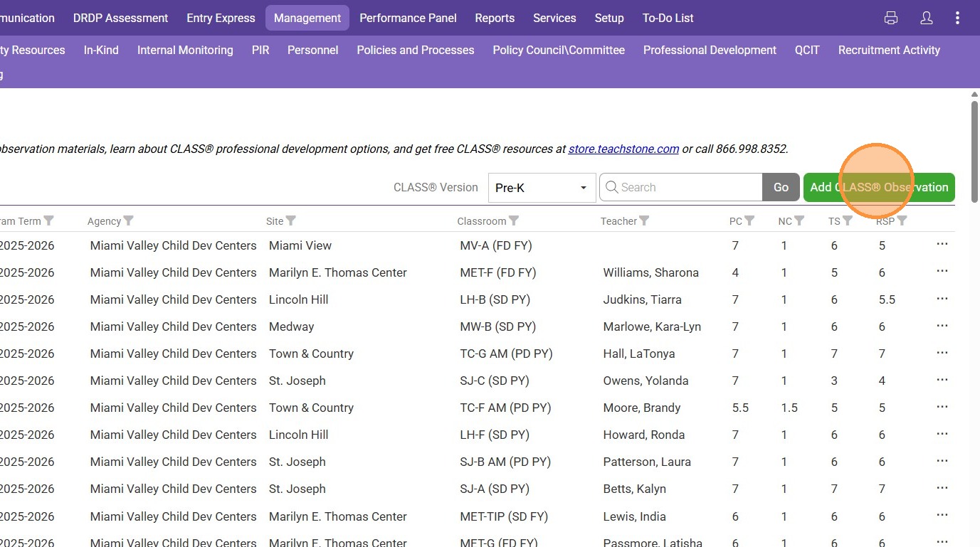Click the Site column filter icon
Viewport: 980px width, 547px height.
[x=290, y=221]
